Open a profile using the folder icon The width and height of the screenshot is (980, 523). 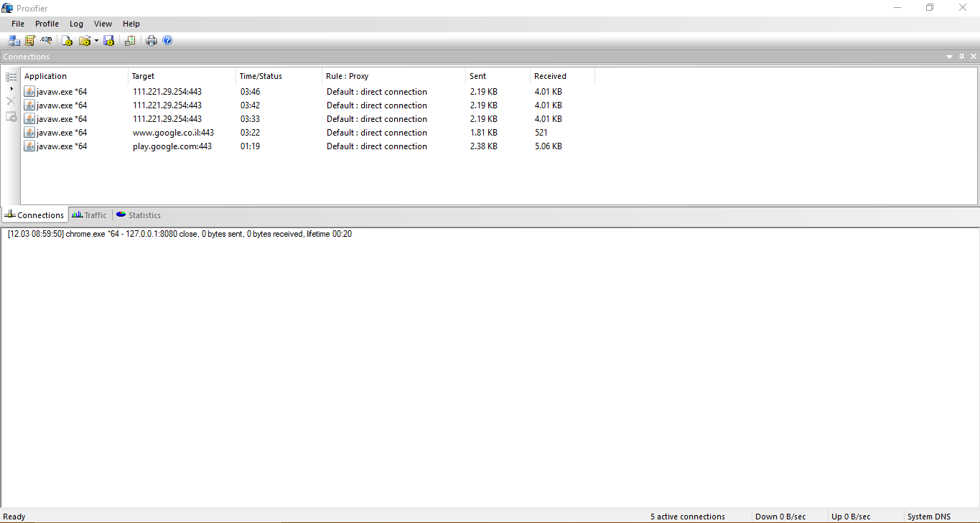pyautogui.click(x=85, y=40)
